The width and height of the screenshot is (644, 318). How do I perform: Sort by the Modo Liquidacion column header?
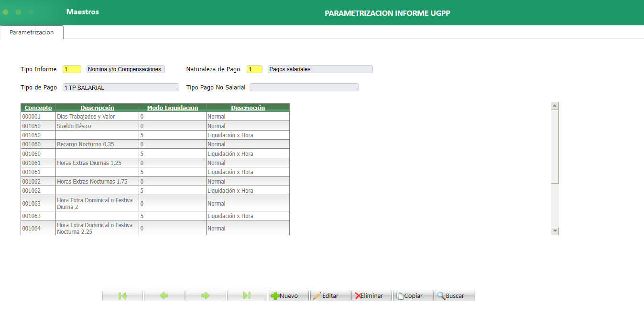point(173,108)
